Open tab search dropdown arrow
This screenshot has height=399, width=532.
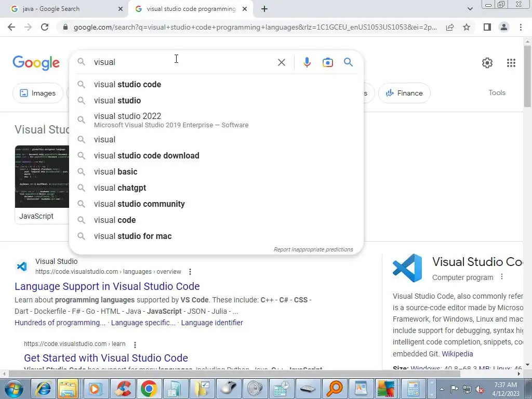click(470, 9)
